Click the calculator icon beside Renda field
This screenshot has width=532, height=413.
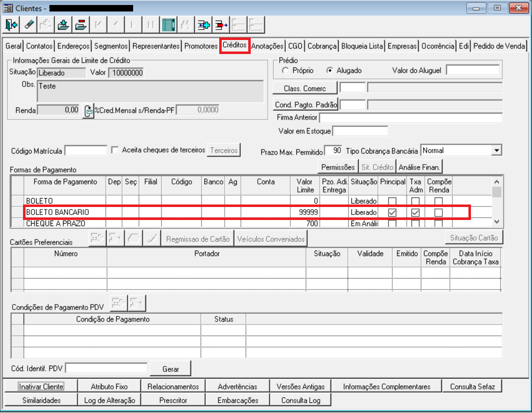[88, 110]
